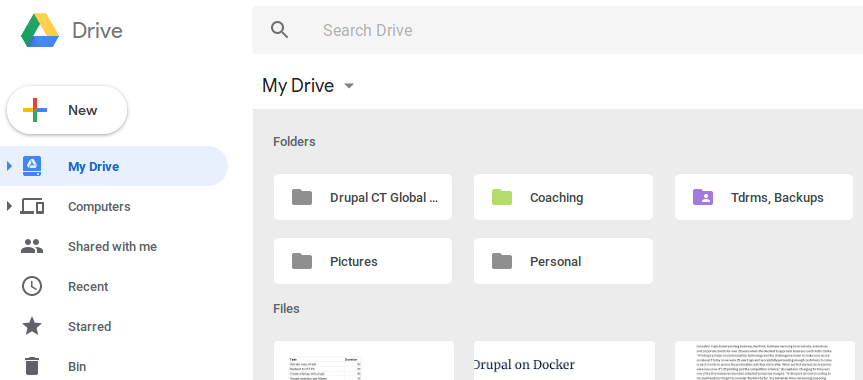The height and width of the screenshot is (380, 863).
Task: Open Shared with me
Action: pyautogui.click(x=112, y=247)
